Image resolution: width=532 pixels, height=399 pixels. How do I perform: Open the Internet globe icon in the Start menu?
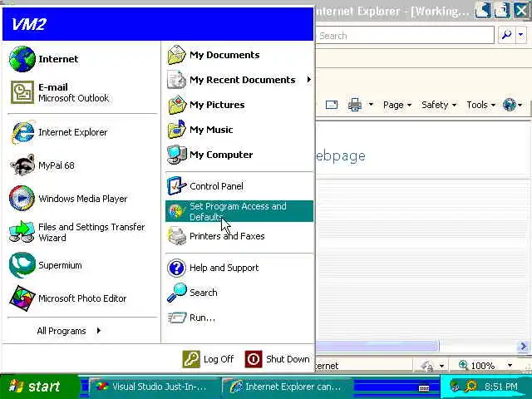(22, 59)
